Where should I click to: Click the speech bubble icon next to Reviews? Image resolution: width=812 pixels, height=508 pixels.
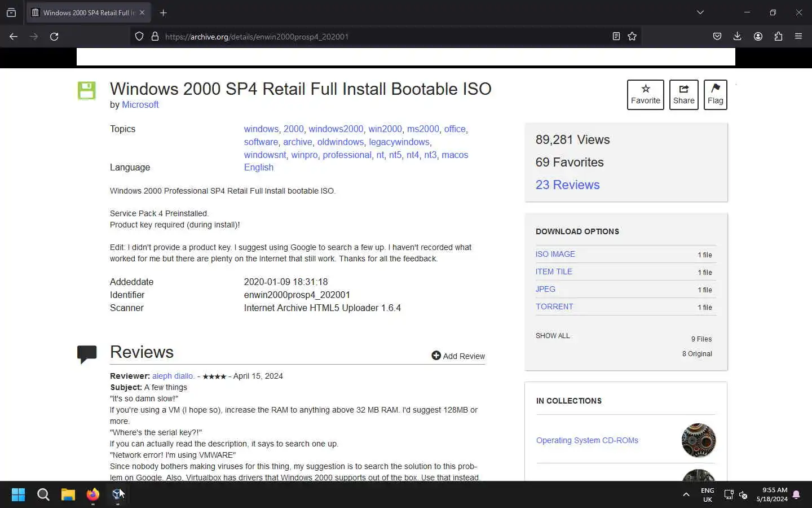point(87,354)
